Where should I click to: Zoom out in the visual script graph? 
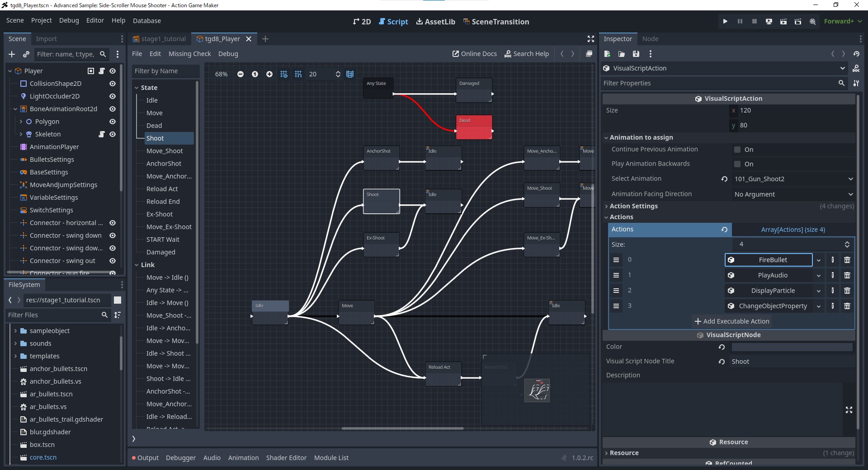tap(241, 74)
